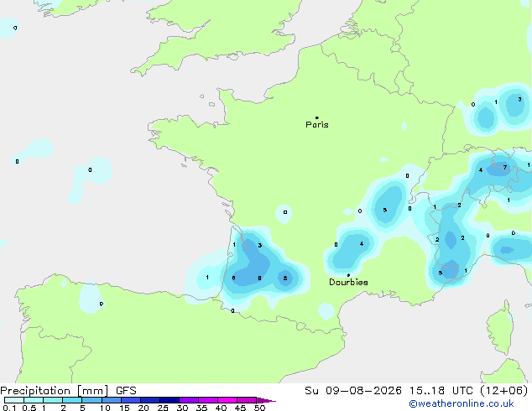Click the "15..18 UTC" time range text

[x=441, y=391]
